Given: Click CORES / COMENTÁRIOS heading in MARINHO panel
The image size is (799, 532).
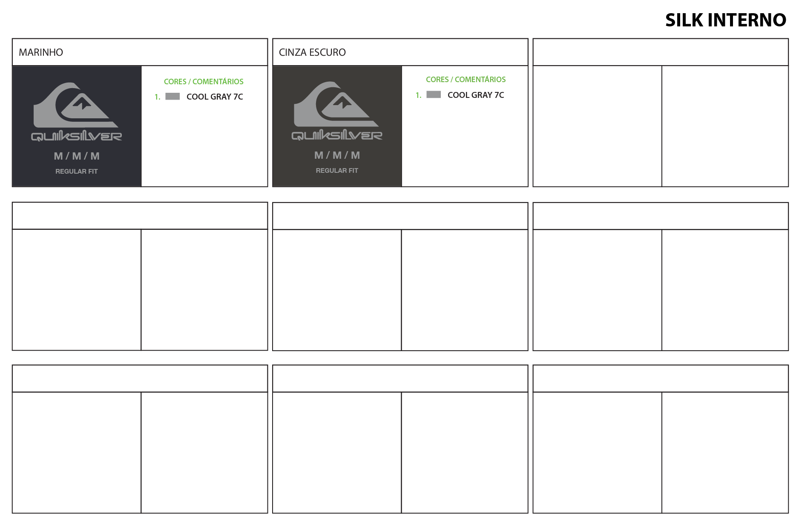Looking at the screenshot, I should [x=204, y=81].
